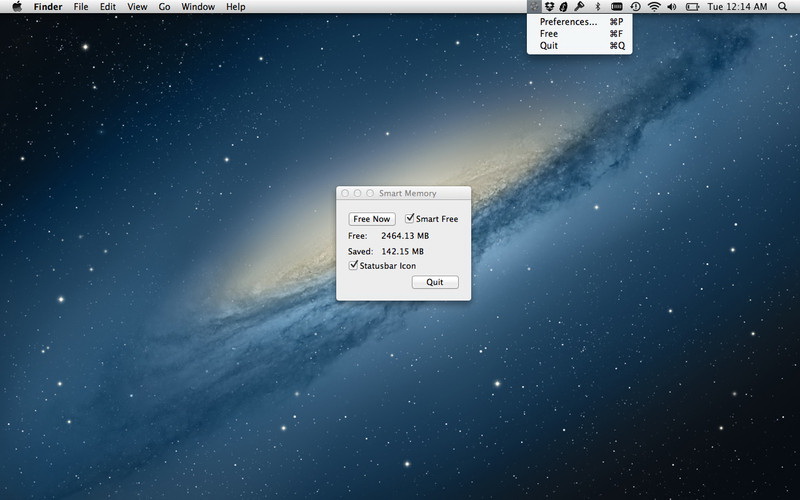Click the volume speaker icon
This screenshot has width=800, height=500.
pos(671,7)
